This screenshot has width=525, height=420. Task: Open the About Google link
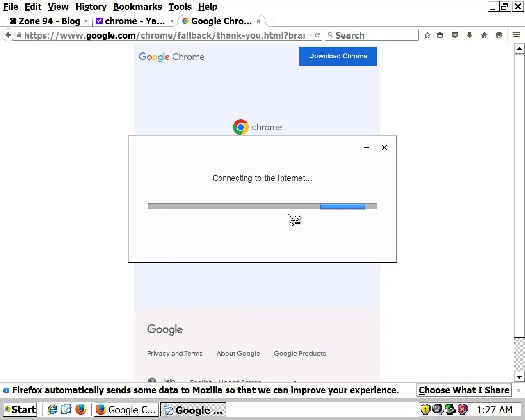click(x=238, y=354)
